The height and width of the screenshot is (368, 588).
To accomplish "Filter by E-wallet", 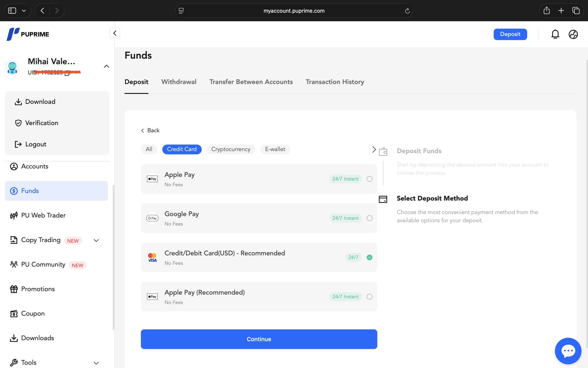I will point(275,149).
